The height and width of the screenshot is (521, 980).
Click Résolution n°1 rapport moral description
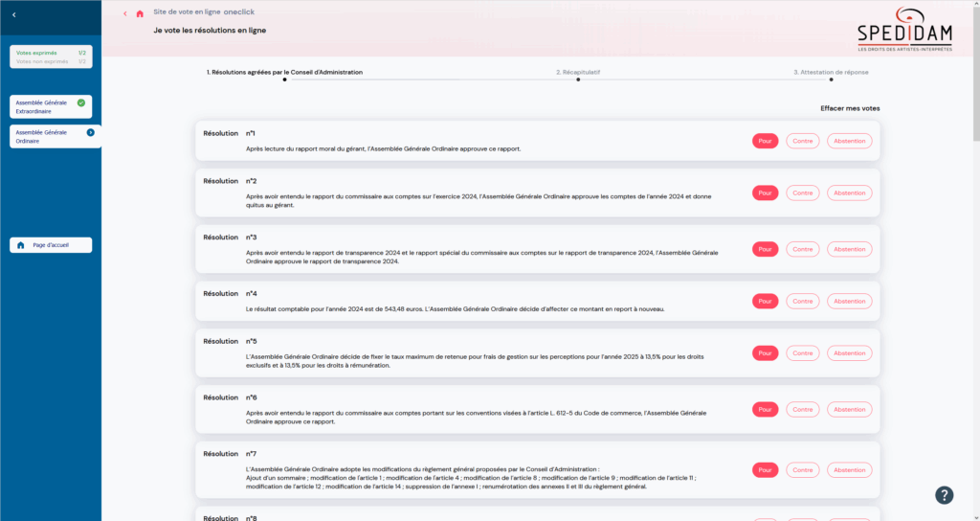[x=383, y=148]
